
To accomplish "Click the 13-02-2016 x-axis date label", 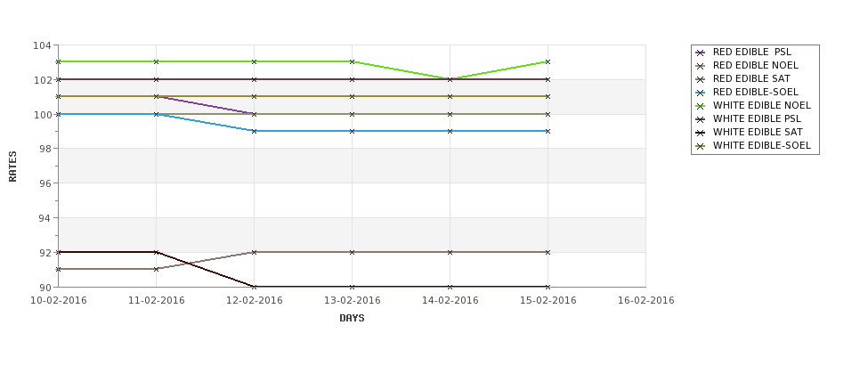I will [352, 301].
